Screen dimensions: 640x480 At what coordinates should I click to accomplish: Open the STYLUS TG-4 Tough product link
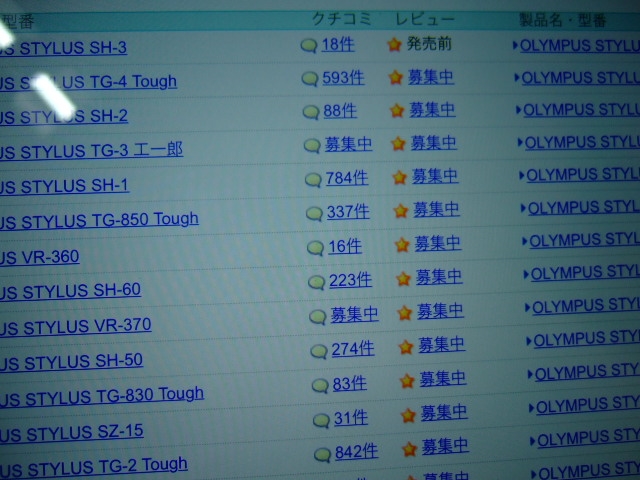pyautogui.click(x=88, y=82)
